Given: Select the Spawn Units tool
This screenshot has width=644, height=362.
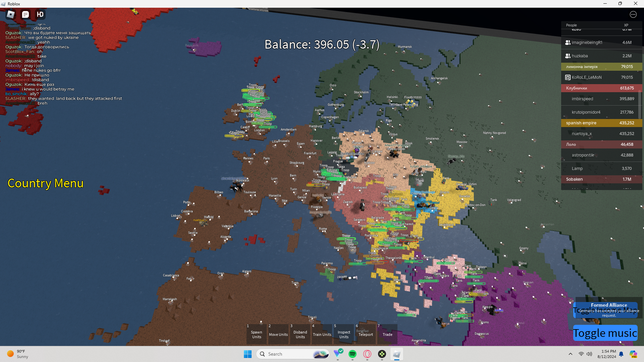Looking at the screenshot, I should click(x=257, y=334).
